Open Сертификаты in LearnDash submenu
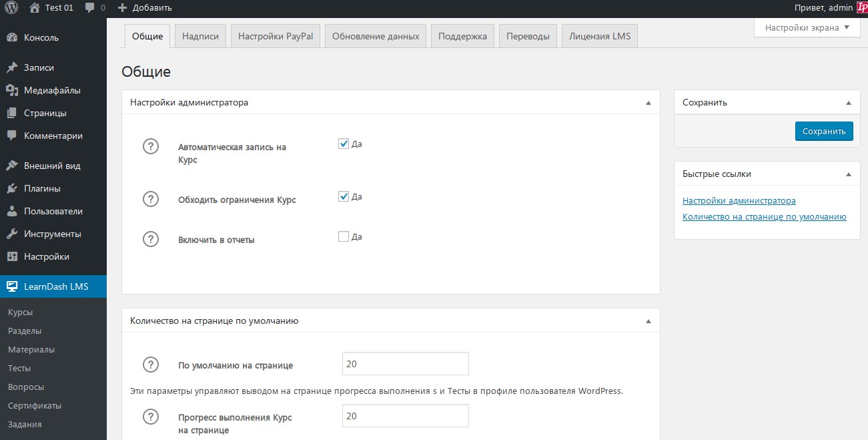Viewport: 868px width, 440px height. coord(35,405)
